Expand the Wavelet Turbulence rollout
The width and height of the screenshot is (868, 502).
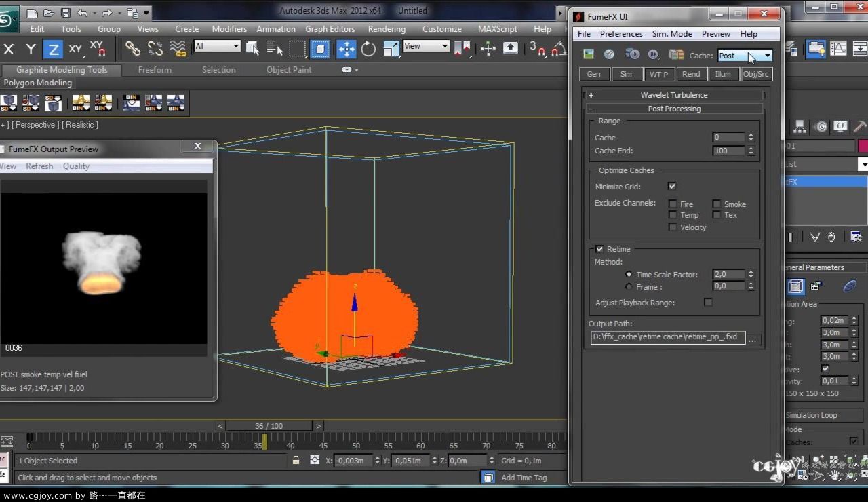click(673, 95)
